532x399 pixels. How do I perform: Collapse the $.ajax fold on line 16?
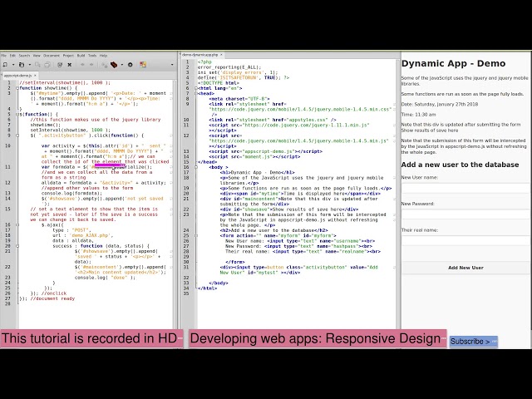coord(17,224)
